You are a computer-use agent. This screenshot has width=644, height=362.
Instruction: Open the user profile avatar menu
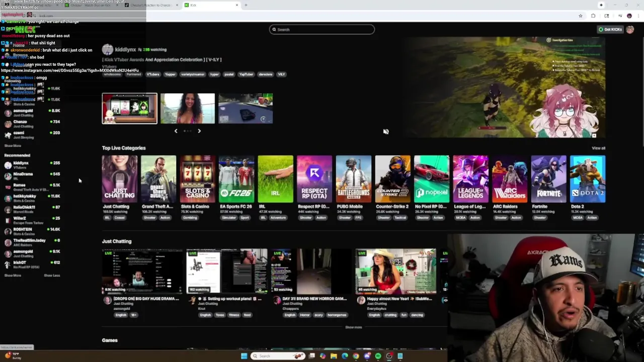pos(630,29)
